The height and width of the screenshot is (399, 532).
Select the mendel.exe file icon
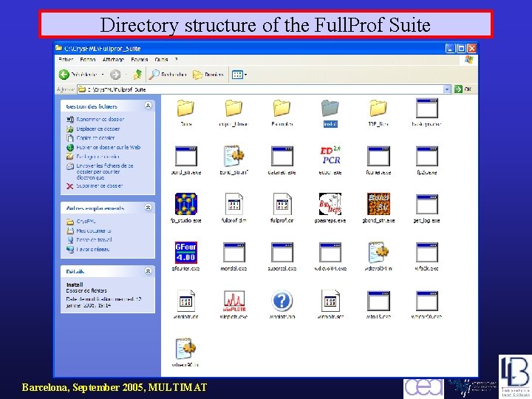234,253
